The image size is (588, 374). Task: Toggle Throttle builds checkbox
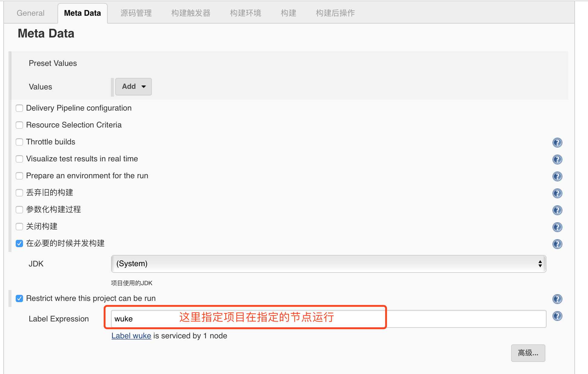(x=19, y=142)
